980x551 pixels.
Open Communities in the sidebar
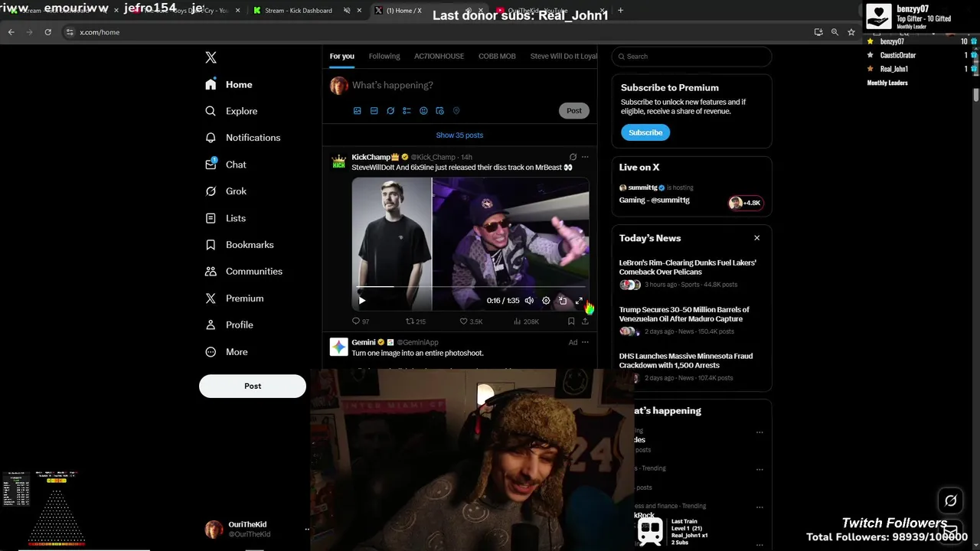coord(243,272)
